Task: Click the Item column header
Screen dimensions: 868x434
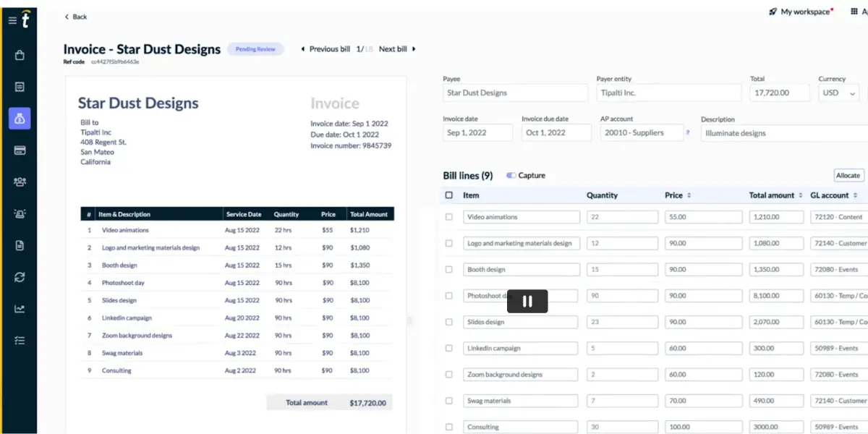Action: pos(471,195)
